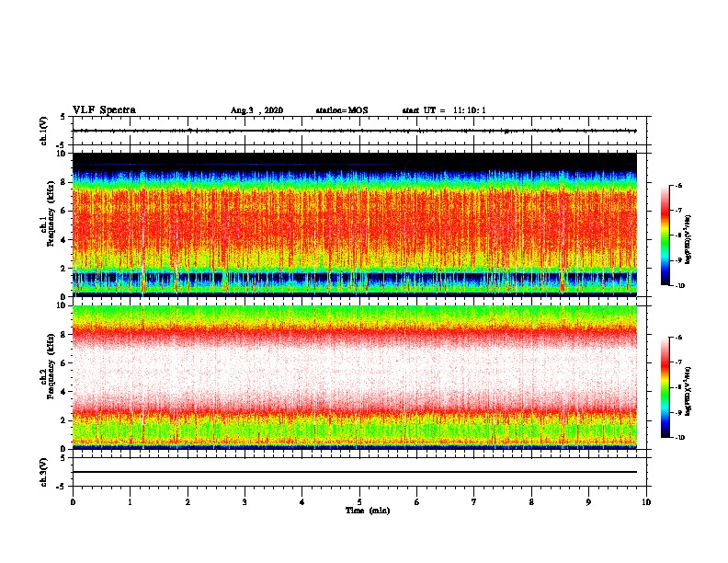
Task: Click the ch.1 spectrogram panel
Action: (x=354, y=224)
